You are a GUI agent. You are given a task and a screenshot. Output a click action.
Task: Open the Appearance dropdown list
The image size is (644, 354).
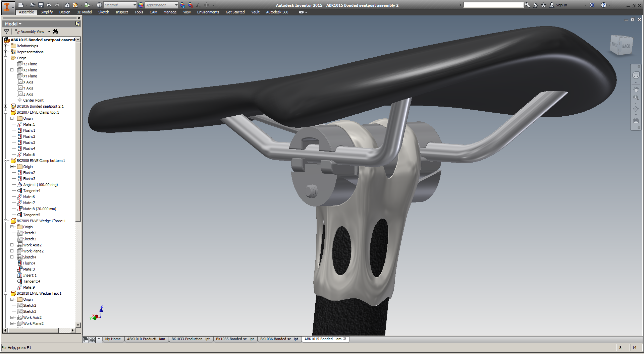pos(176,5)
